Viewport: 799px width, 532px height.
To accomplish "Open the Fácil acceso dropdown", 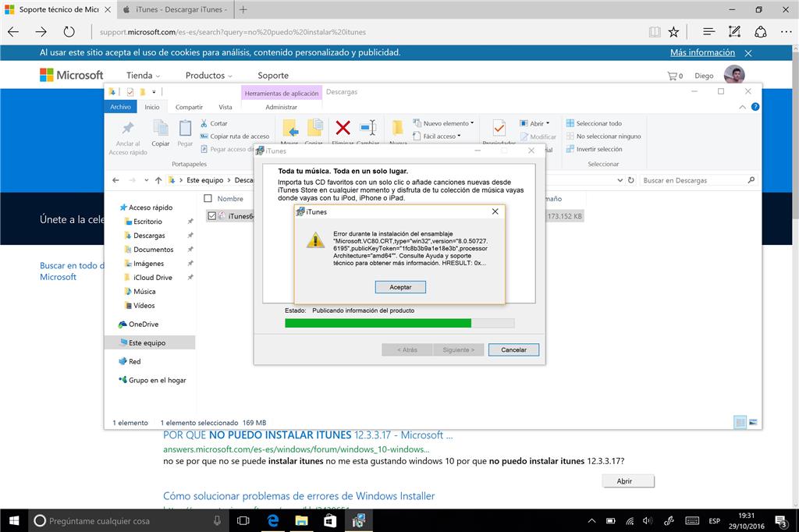I will tap(437, 136).
